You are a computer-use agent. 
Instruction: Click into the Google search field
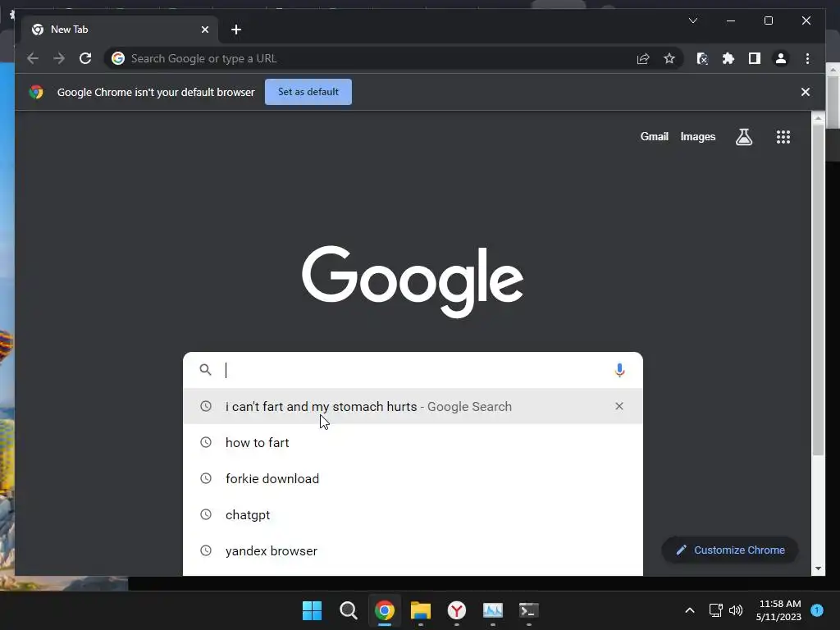[x=413, y=370]
